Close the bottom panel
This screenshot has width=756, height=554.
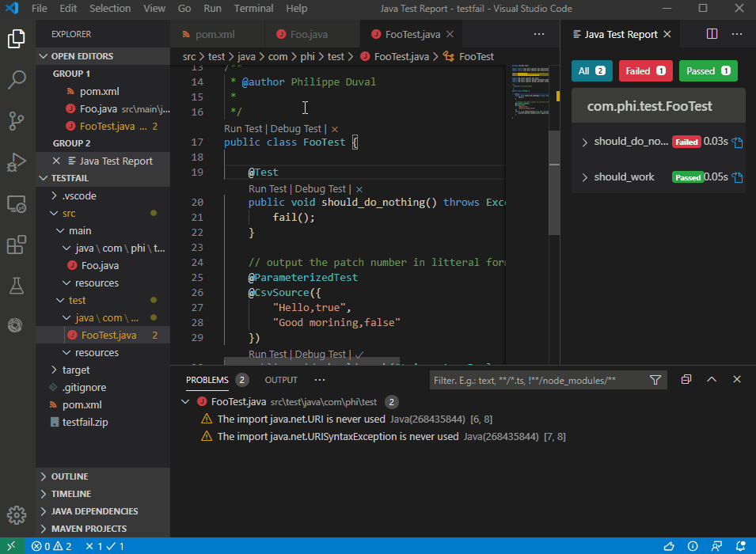[737, 379]
